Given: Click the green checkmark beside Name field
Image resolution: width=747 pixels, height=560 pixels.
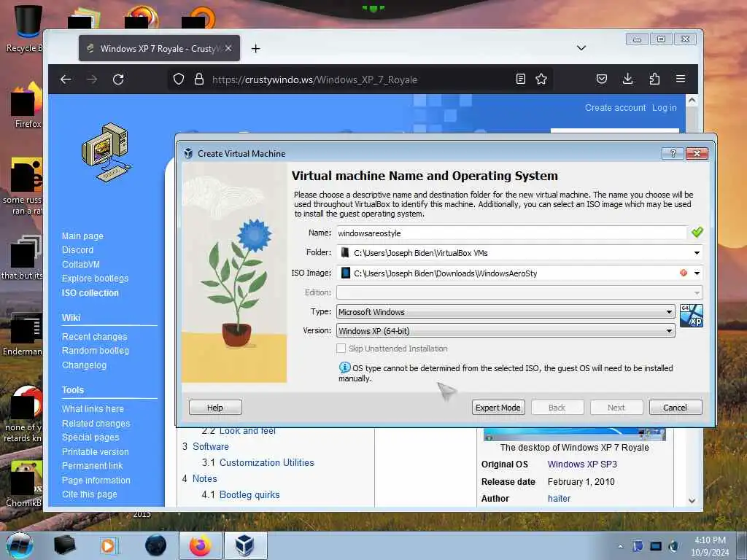Looking at the screenshot, I should click(697, 233).
